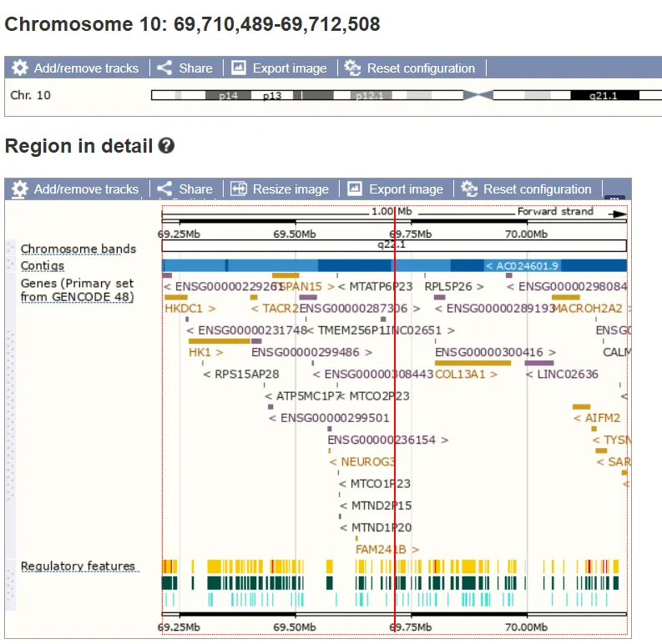The width and height of the screenshot is (662, 644).
Task: Click Reset configuration icon in detail toolbar
Action: (469, 189)
